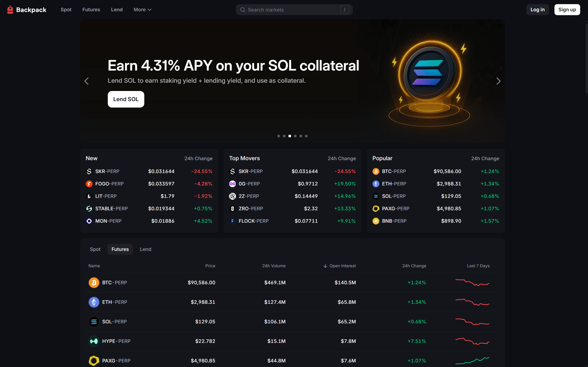Go to the previous banner slide

point(87,81)
